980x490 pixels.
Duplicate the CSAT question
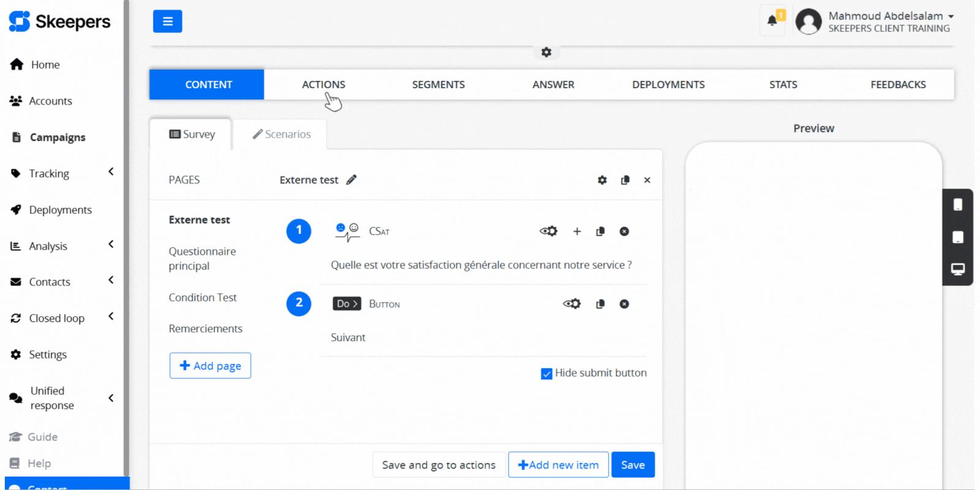tap(600, 232)
